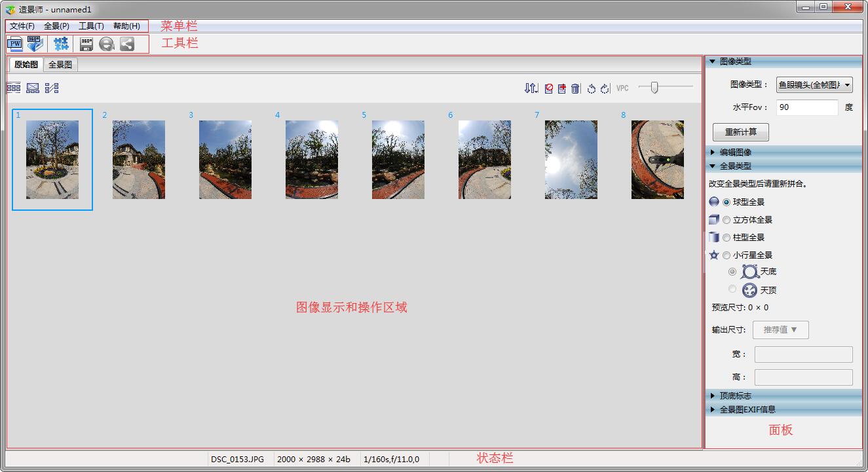
Task: Open the 图像类型 dropdown list
Action: click(x=814, y=84)
